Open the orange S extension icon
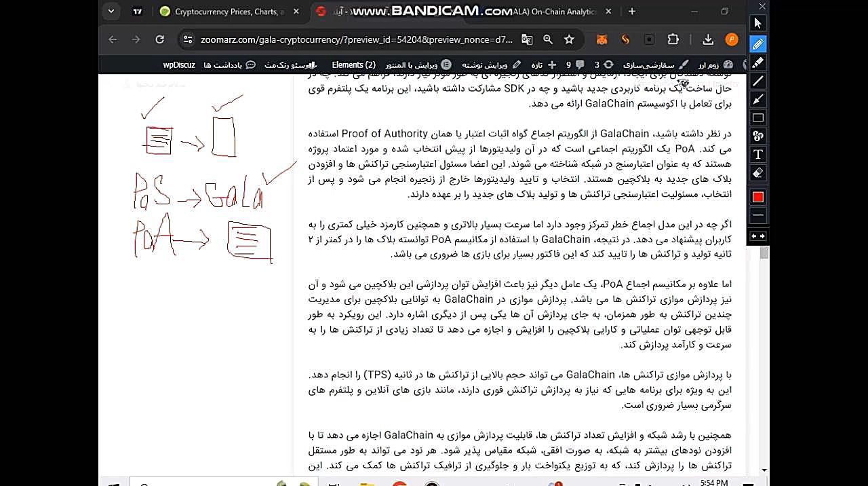Viewport: 868px width, 486px height. [x=625, y=39]
